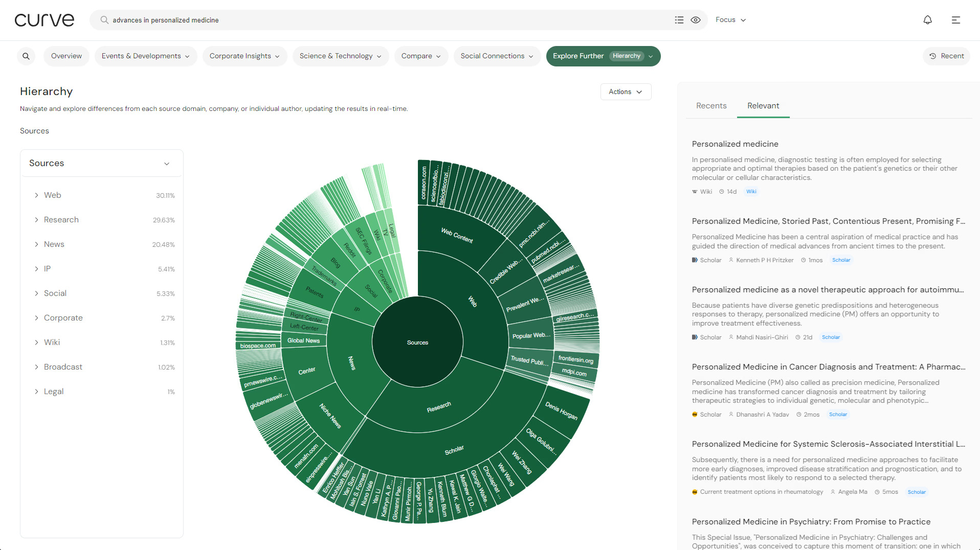Open notifications bell

[x=927, y=20]
